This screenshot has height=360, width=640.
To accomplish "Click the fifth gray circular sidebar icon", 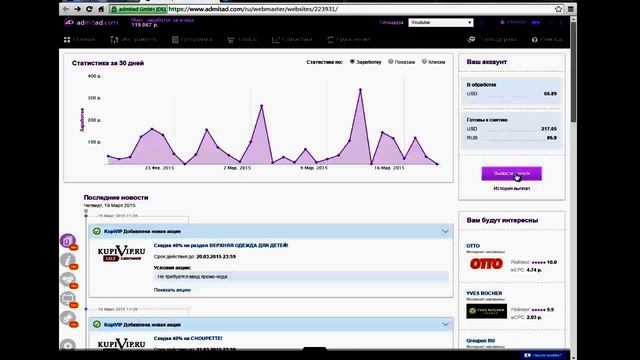I will click(x=68, y=318).
